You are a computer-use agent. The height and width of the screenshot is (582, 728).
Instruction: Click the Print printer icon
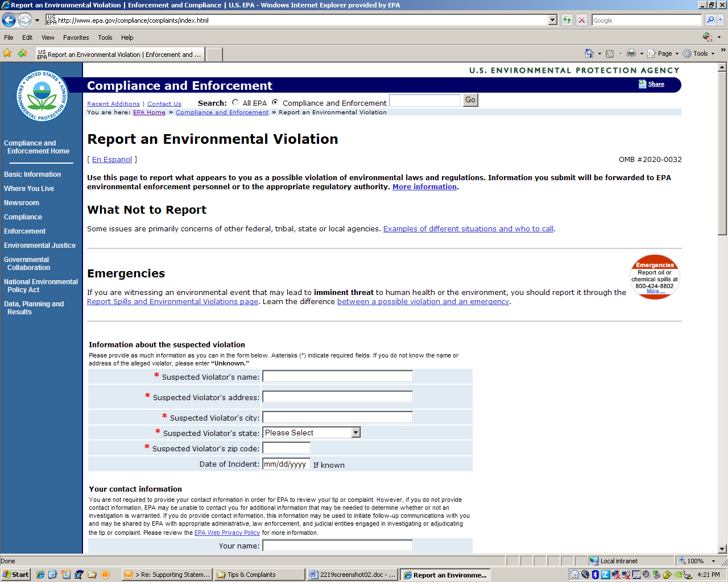tap(631, 53)
